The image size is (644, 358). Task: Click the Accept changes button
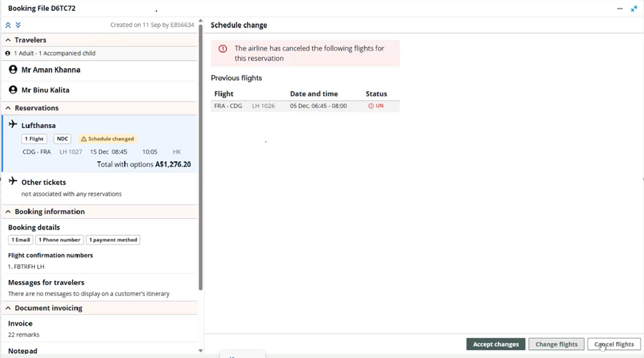[x=495, y=344]
